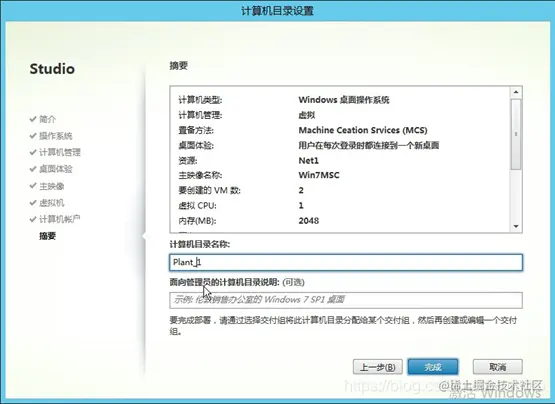Click the checkmark icon beside 计算机帐户
Image resolution: width=555 pixels, height=404 pixels.
click(x=33, y=219)
